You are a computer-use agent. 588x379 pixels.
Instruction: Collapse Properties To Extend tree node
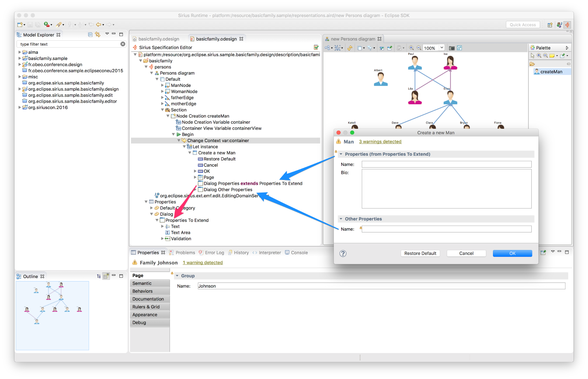(157, 220)
